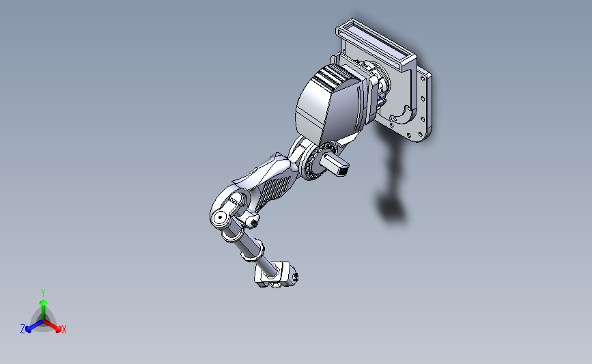Click the blue Z axis arrow of the triad
Viewport: 592px width, 364px height.
[35, 326]
